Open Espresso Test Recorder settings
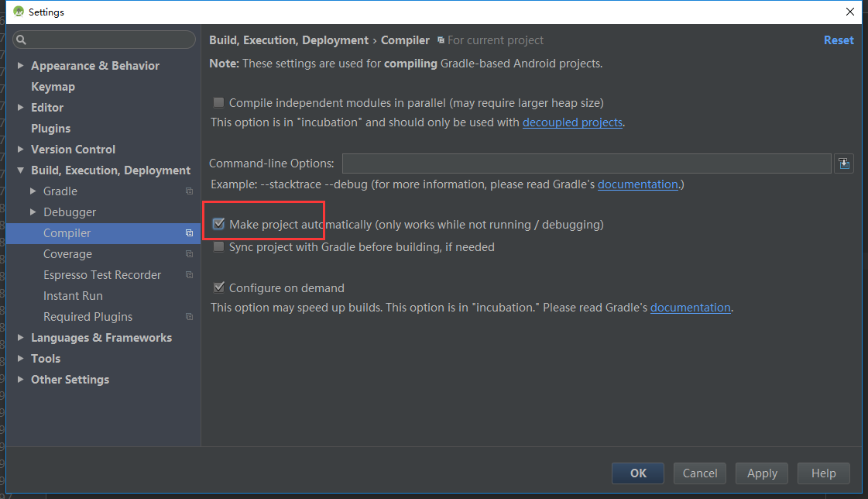The image size is (868, 499). click(103, 275)
